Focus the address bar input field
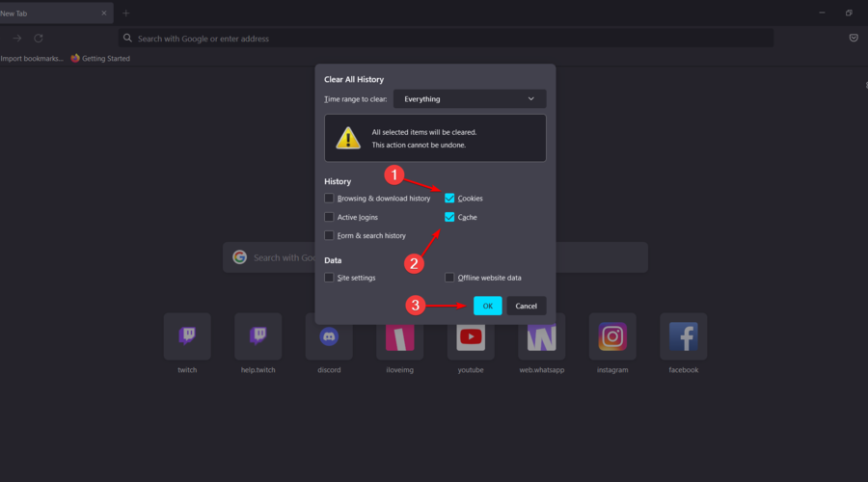The image size is (868, 482). pos(446,39)
